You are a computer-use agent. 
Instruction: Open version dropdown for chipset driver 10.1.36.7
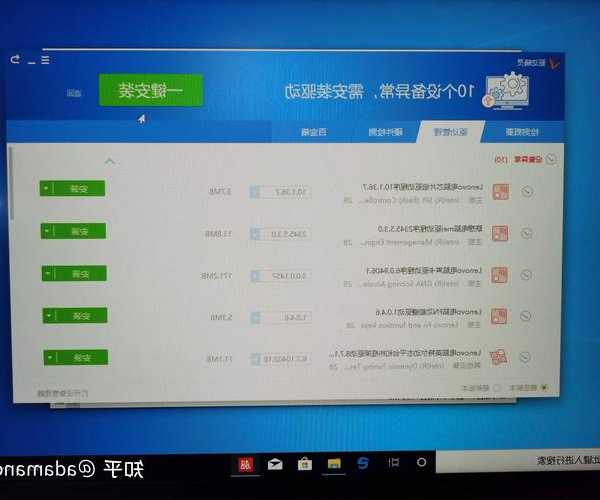click(x=253, y=190)
